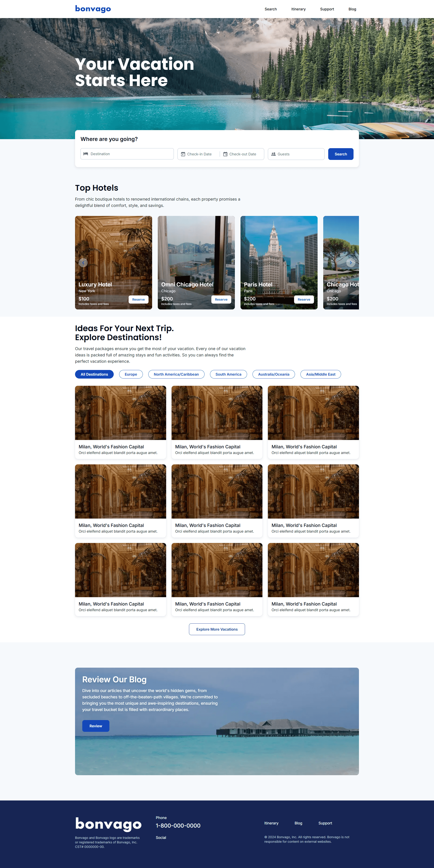Open Itinerary in the top navigation
Screen dimensions: 434x868
point(298,9)
